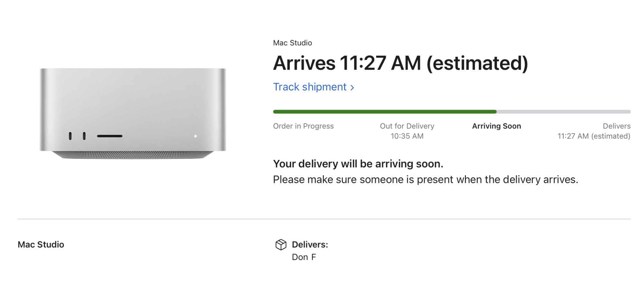Select the bold Arriving Soon step label
644x281 pixels.
click(496, 126)
